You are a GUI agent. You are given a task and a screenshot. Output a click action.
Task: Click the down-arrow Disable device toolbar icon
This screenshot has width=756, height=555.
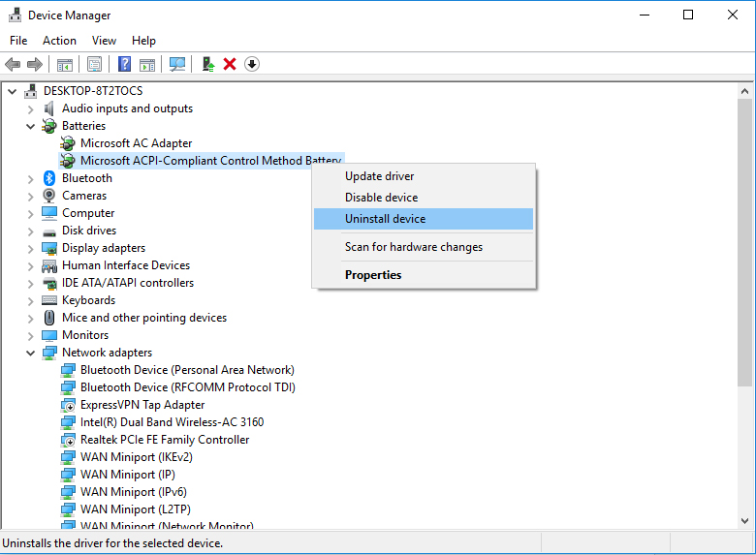[x=252, y=64]
